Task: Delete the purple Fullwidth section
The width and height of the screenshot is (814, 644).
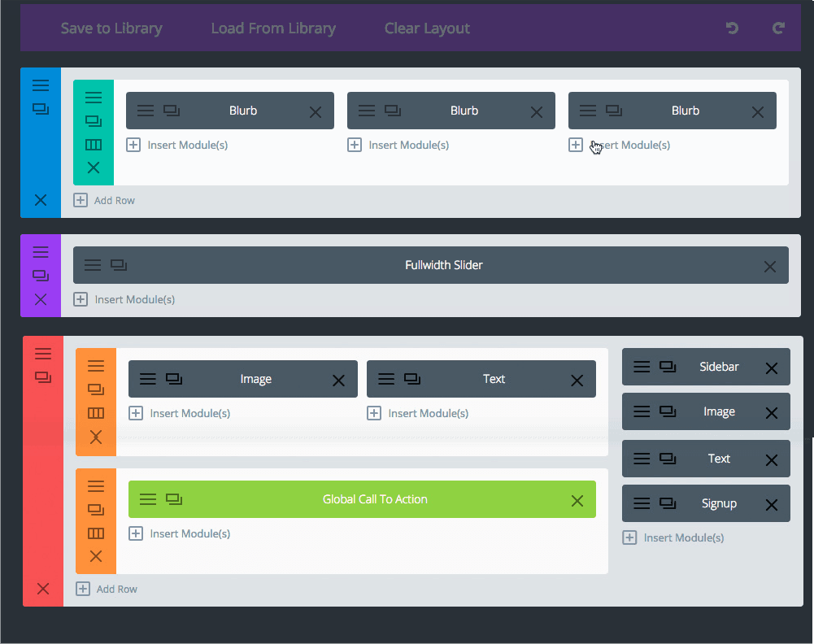Action: (41, 299)
